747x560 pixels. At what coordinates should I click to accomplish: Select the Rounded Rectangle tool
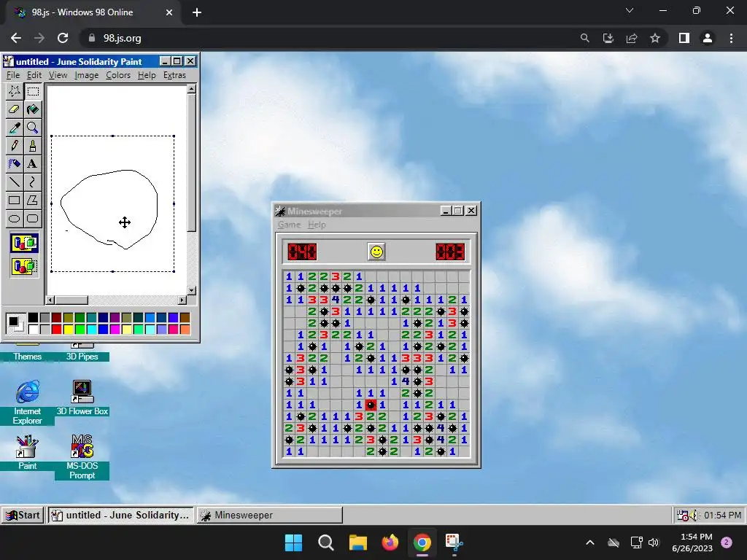click(x=32, y=219)
